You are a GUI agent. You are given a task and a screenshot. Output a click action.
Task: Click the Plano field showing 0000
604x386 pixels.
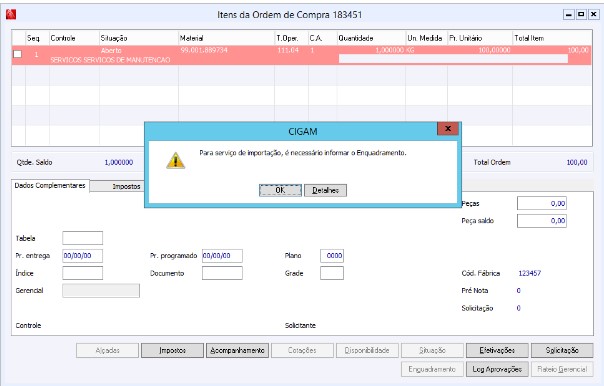332,256
